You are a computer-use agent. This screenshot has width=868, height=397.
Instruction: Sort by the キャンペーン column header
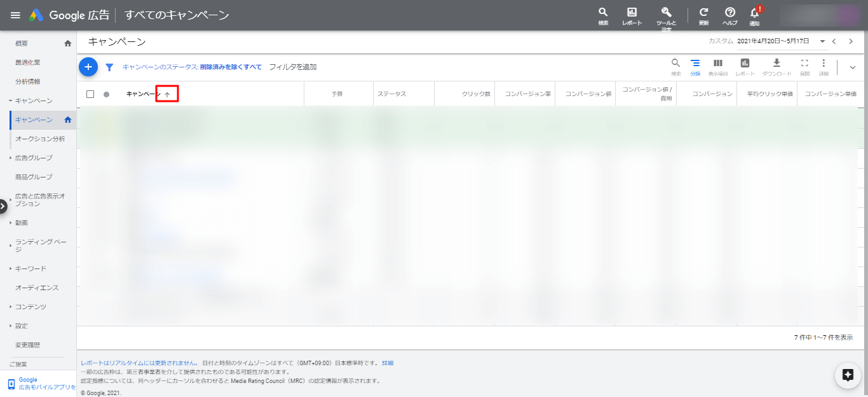144,94
